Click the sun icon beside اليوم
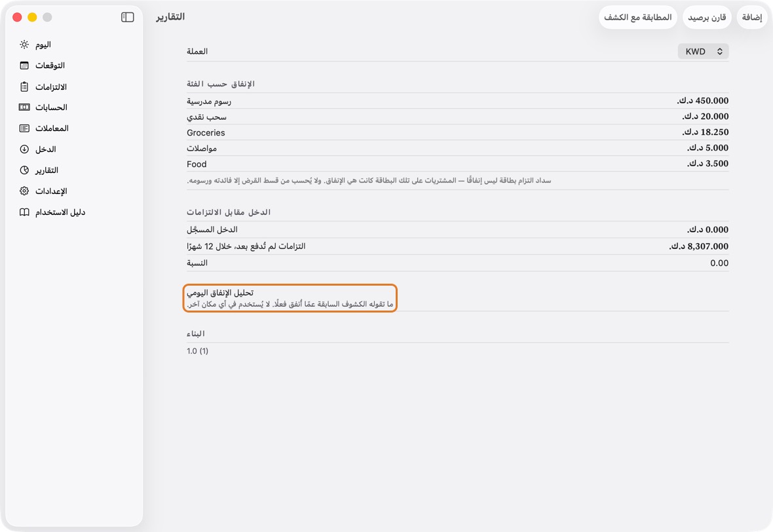 point(24,45)
